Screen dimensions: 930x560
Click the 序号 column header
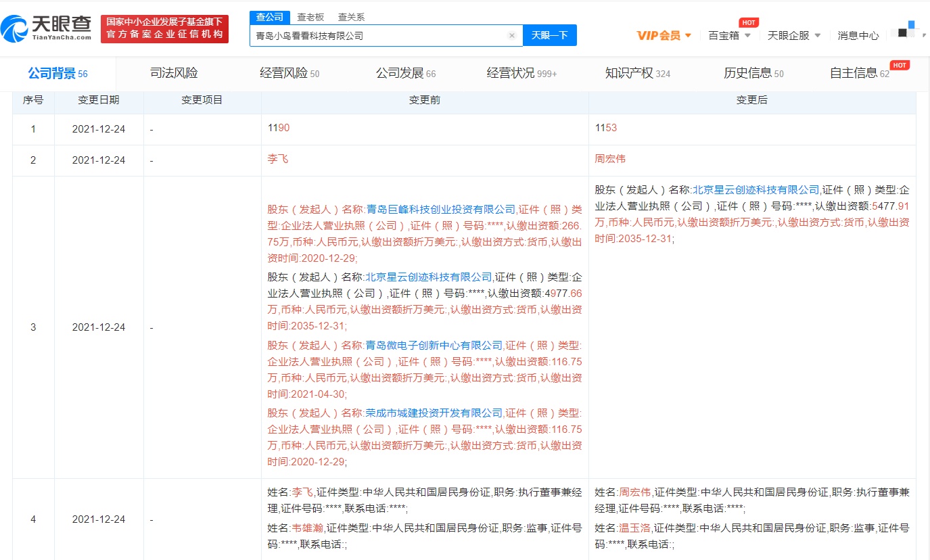point(33,100)
